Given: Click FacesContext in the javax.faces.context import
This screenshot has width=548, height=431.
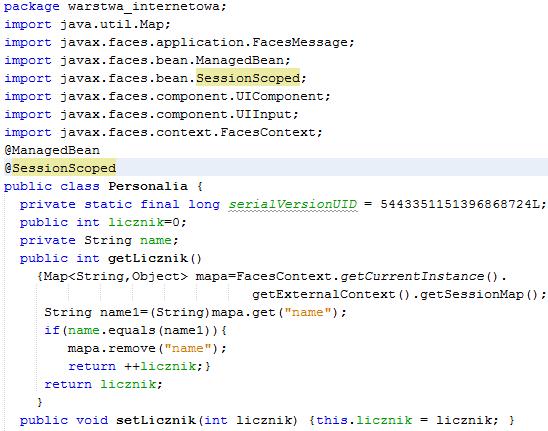Looking at the screenshot, I should tap(268, 132).
